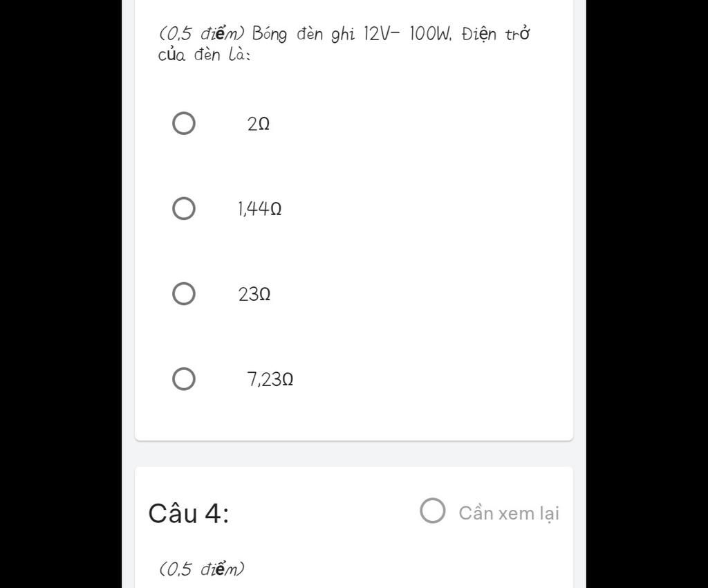This screenshot has width=708, height=588.
Task: Click the Cần xem lại label text
Action: coord(509,513)
